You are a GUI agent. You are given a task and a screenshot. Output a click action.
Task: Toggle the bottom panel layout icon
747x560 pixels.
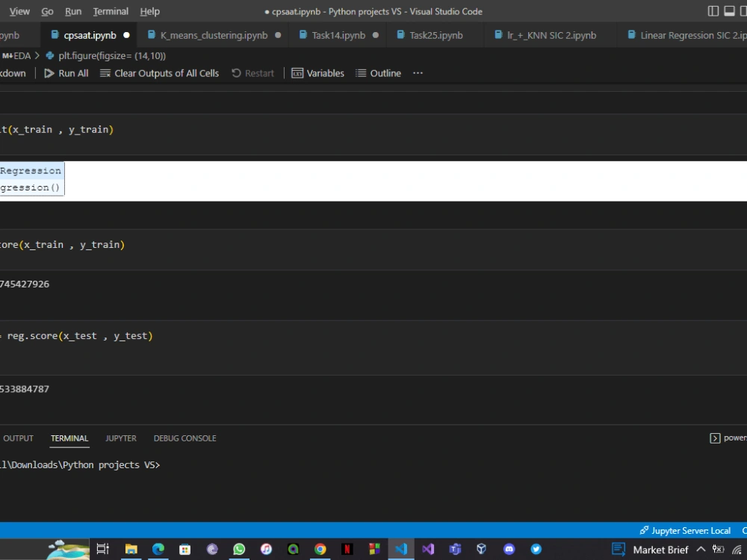(x=729, y=11)
